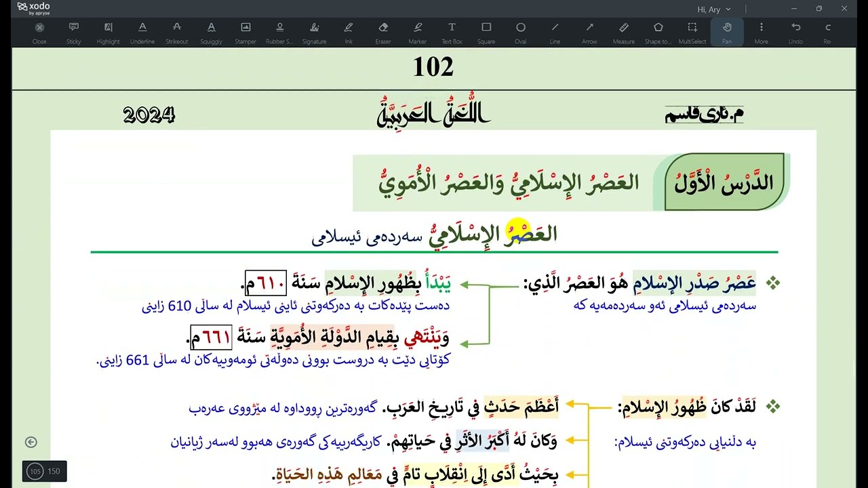
Task: Close the annotation toolbar
Action: [39, 32]
